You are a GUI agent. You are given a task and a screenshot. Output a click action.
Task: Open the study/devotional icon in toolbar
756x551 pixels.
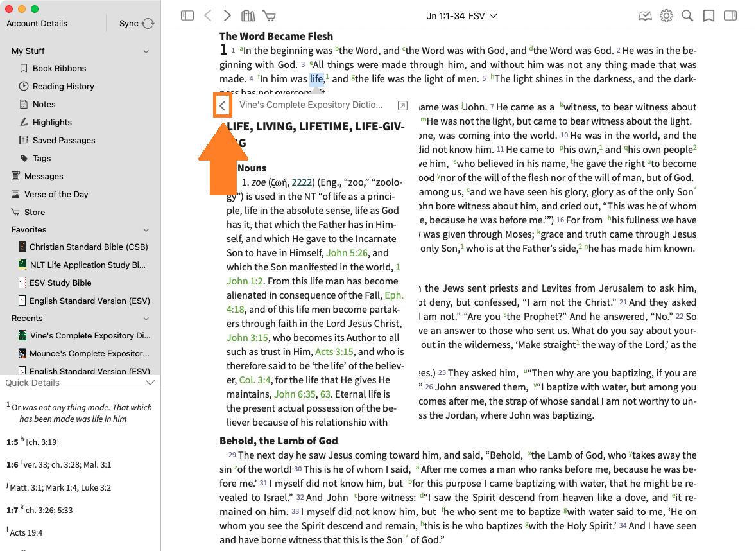pos(645,16)
